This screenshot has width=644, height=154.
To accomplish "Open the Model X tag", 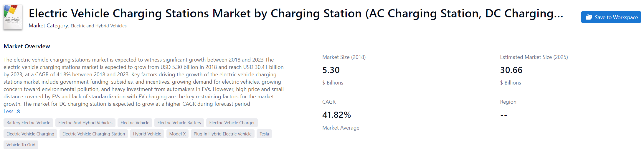I will point(177,134).
